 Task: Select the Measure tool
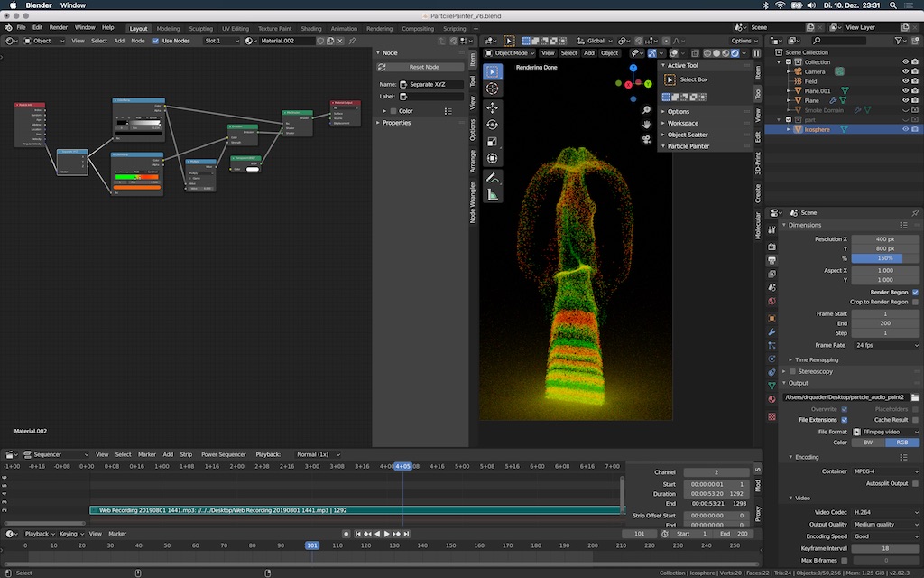492,195
